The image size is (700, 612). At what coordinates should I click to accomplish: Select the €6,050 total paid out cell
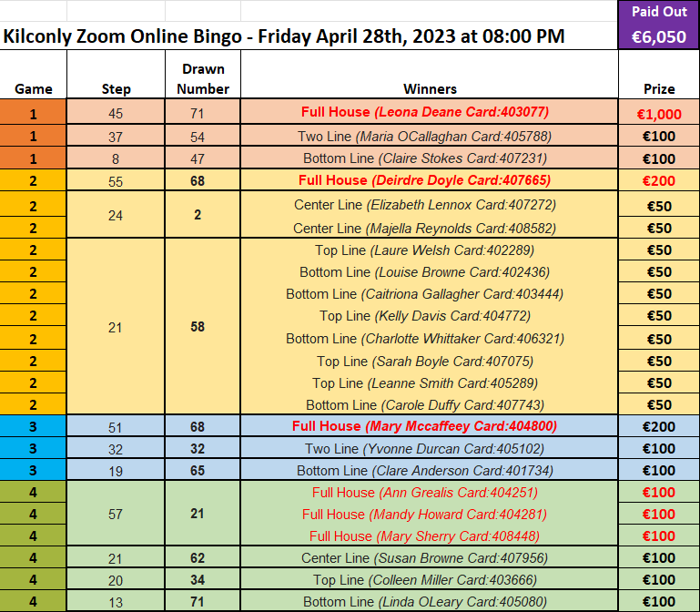[x=659, y=36]
